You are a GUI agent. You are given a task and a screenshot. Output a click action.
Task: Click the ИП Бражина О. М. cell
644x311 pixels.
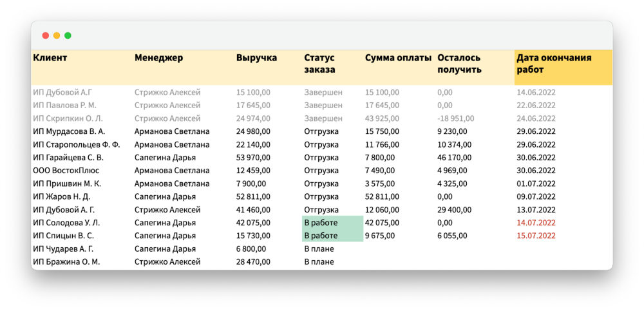[66, 262]
